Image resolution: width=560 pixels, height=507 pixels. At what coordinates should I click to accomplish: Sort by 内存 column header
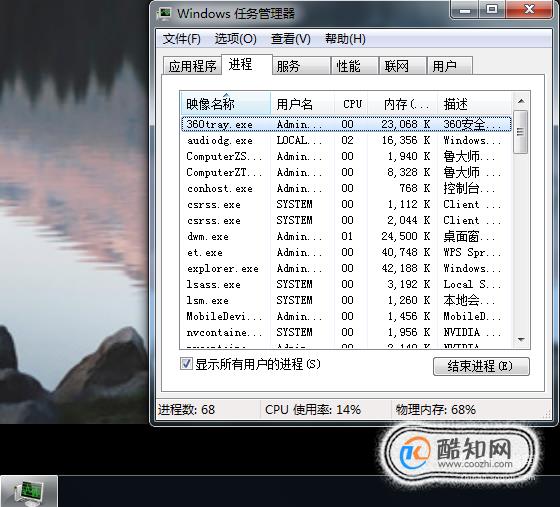(403, 104)
